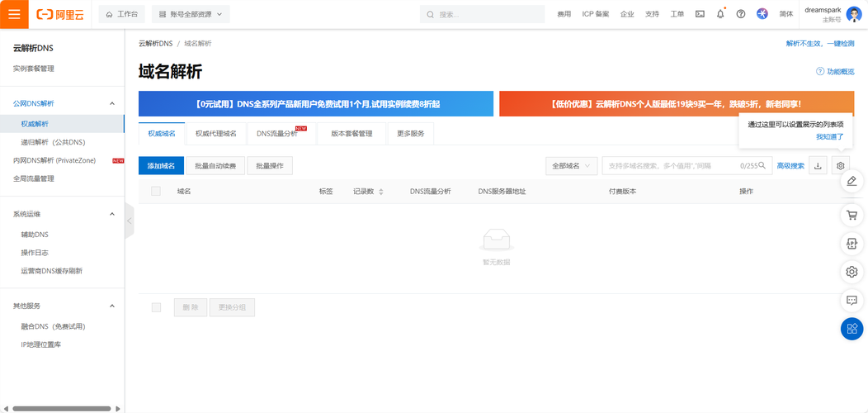868x413 pixels.
Task: Click 解析不生效，一键检测 link
Action: (820, 43)
